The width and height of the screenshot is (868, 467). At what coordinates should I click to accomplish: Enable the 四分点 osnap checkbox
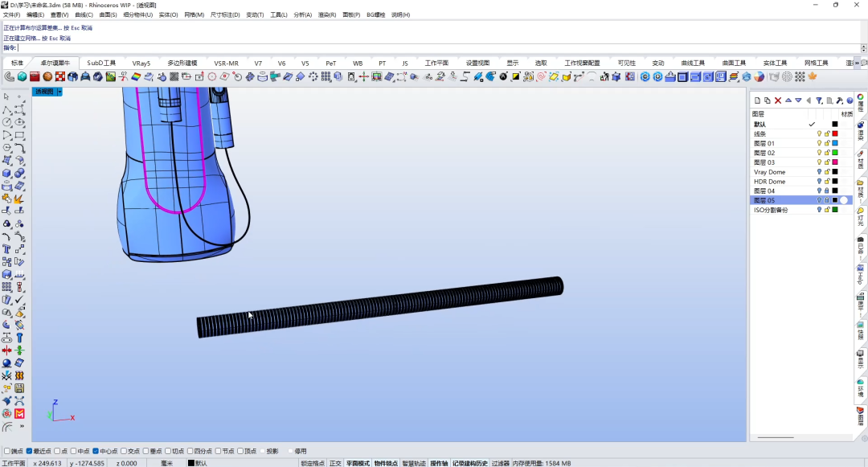(x=190, y=451)
